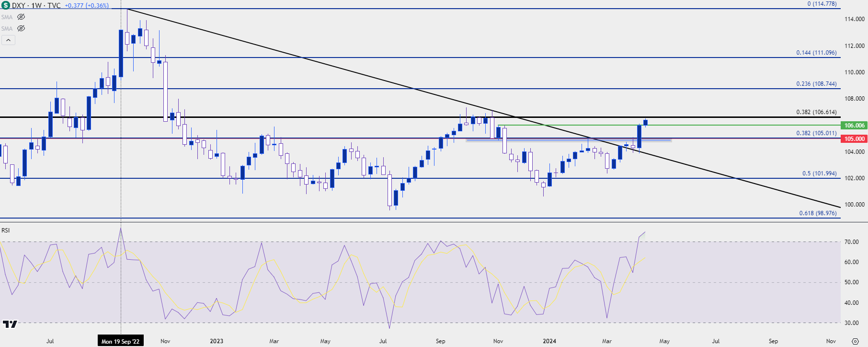Collapse the indicator legend with the chevron

pos(8,40)
